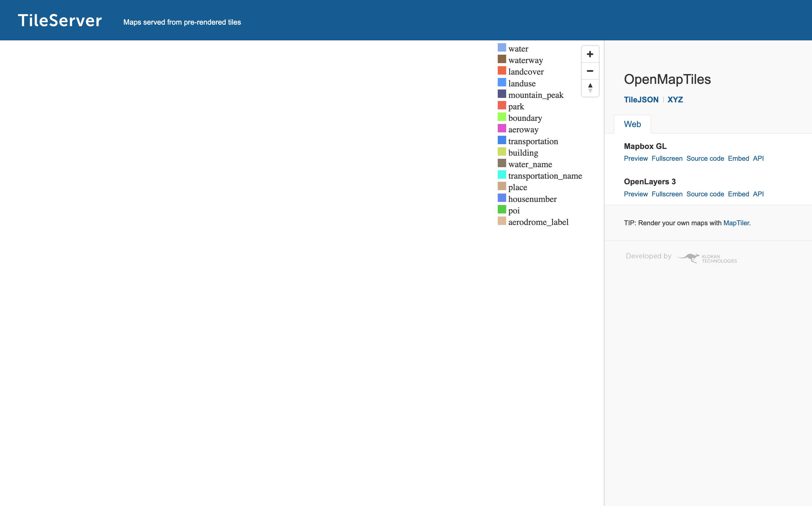
Task: Open Mapbox GL Fullscreen link
Action: [x=667, y=159]
